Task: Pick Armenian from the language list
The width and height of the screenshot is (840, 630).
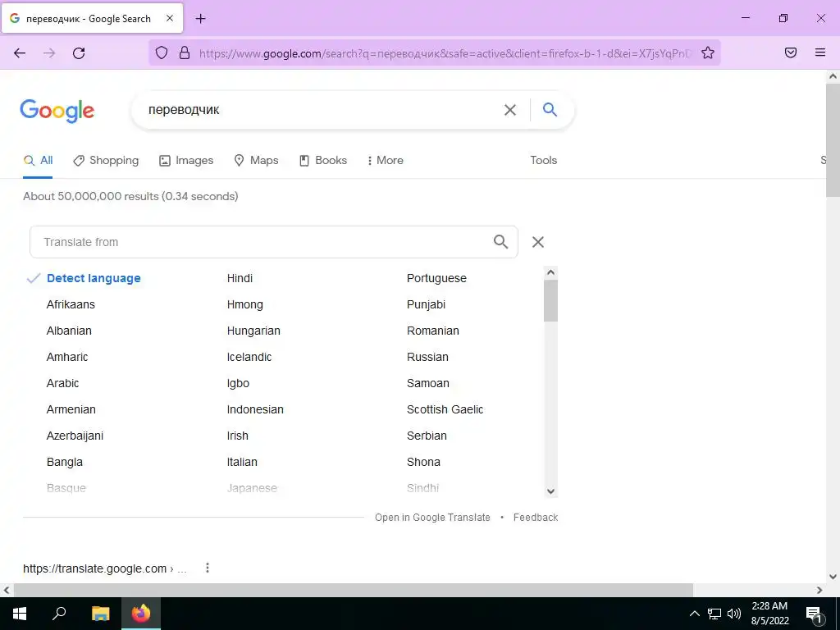Action: click(71, 409)
